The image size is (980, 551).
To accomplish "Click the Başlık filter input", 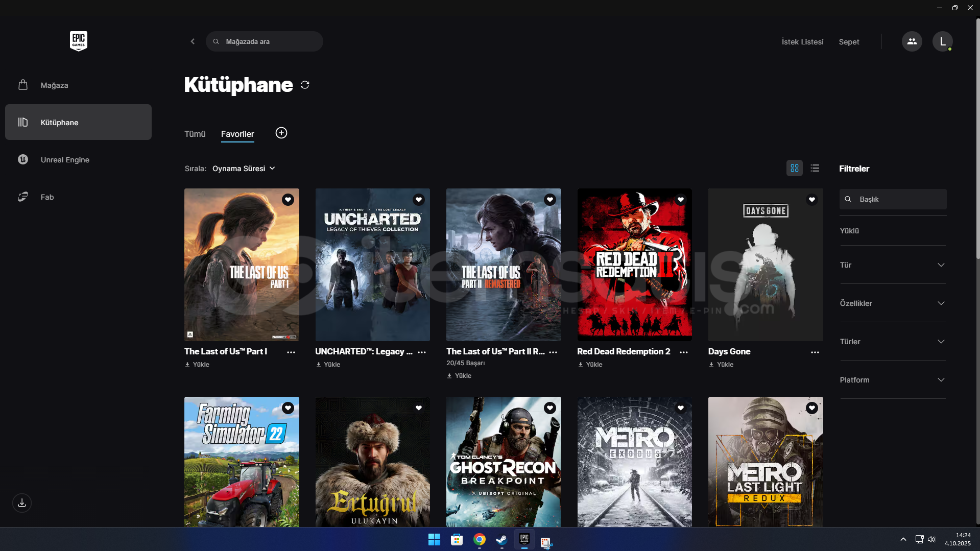I will (x=893, y=199).
